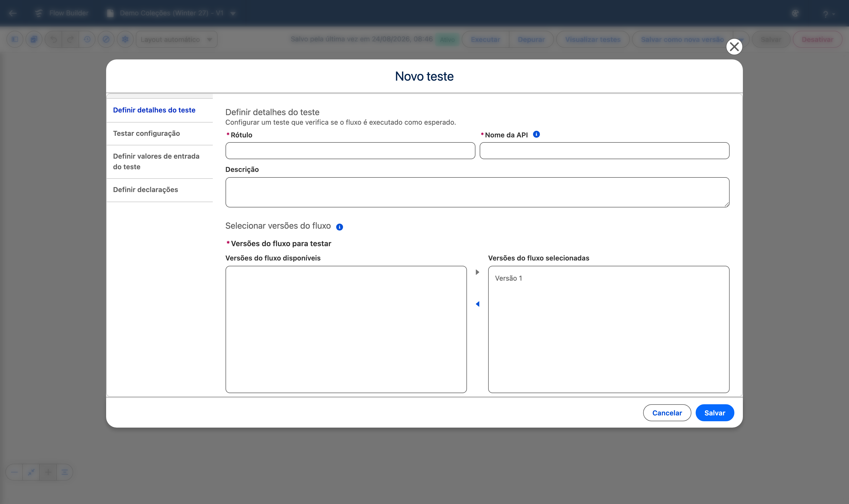Screen dimensions: 849x504
Task: Click into the Descrição text area
Action: tap(477, 192)
